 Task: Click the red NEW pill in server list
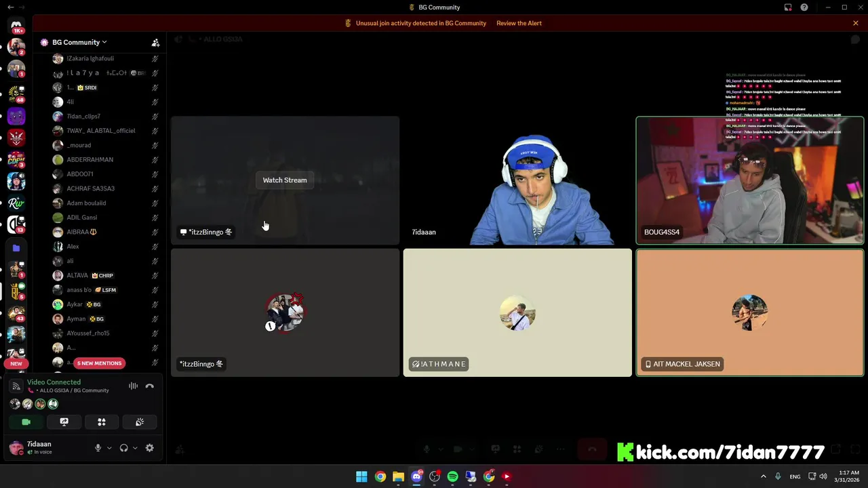coord(16,363)
